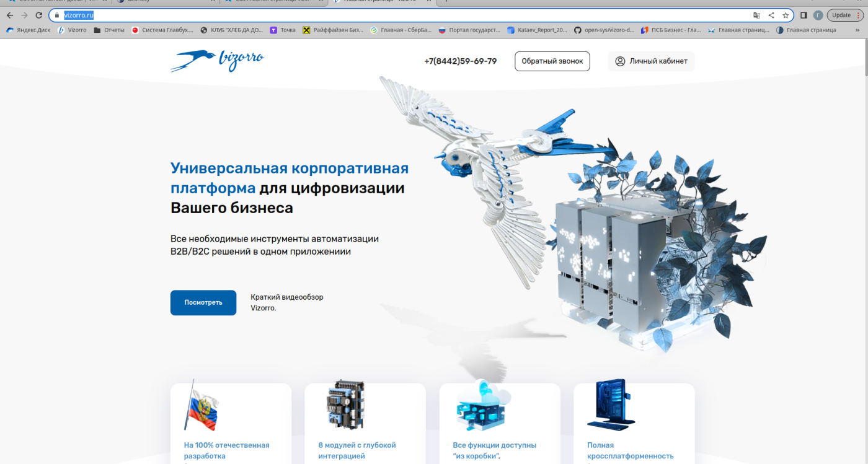Viewport: 868px width, 464px height.
Task: Open the Точка bookmark
Action: tap(283, 29)
